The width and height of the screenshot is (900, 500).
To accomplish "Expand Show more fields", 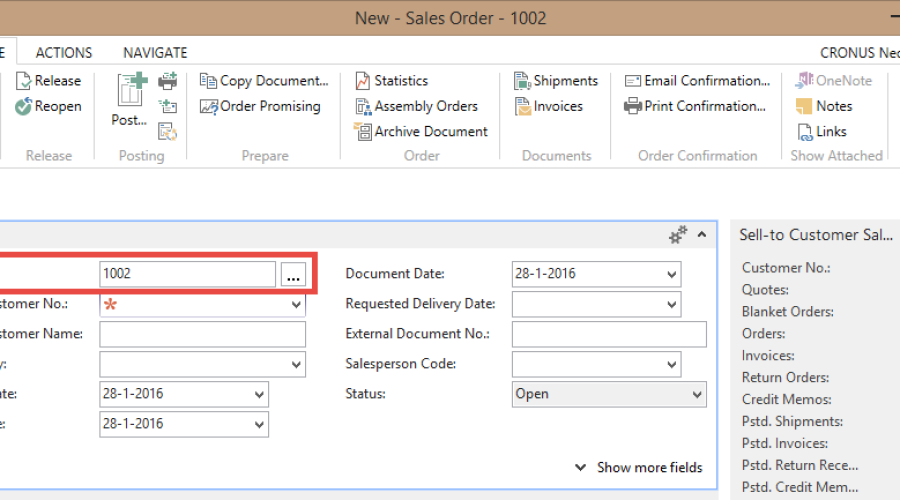I will point(639,467).
